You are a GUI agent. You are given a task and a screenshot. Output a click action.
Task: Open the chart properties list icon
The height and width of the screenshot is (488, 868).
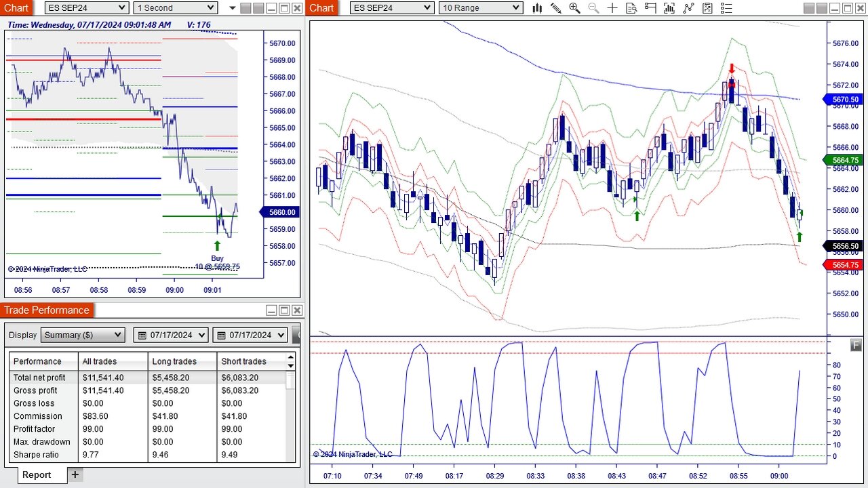click(726, 8)
